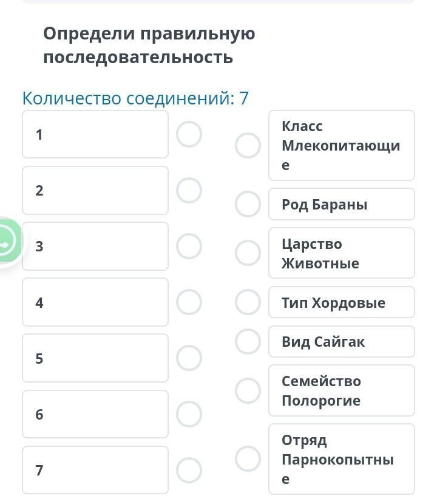Click the Вид Сайгак answer box
This screenshot has width=437, height=504.
(x=341, y=342)
